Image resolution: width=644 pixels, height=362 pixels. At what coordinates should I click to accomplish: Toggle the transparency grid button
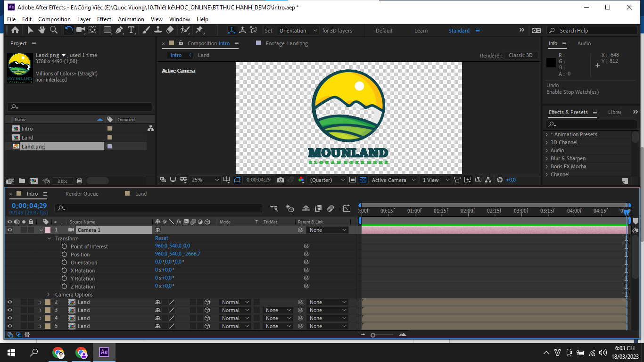tap(363, 180)
